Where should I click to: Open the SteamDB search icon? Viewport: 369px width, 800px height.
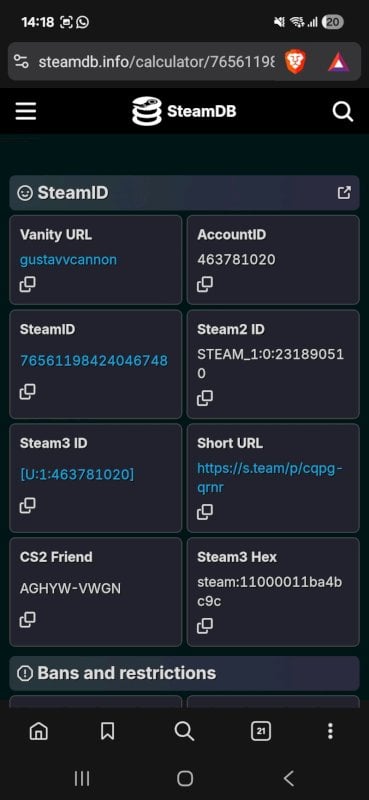tap(343, 111)
